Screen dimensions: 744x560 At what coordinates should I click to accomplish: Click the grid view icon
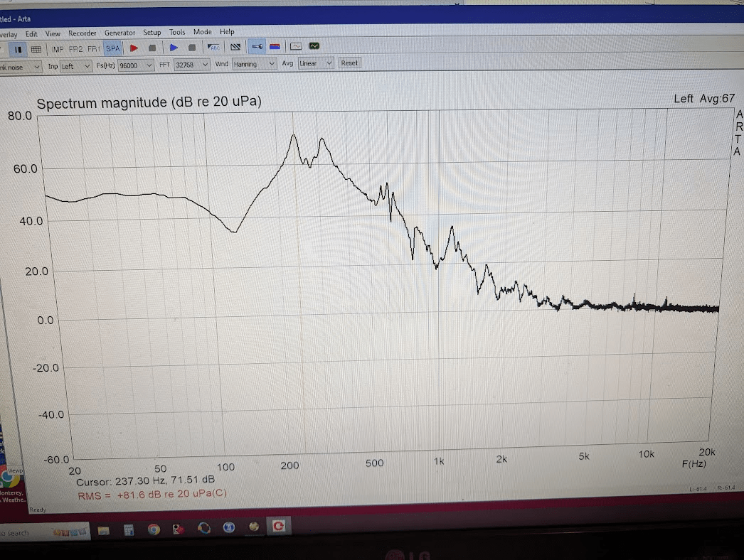(36, 49)
